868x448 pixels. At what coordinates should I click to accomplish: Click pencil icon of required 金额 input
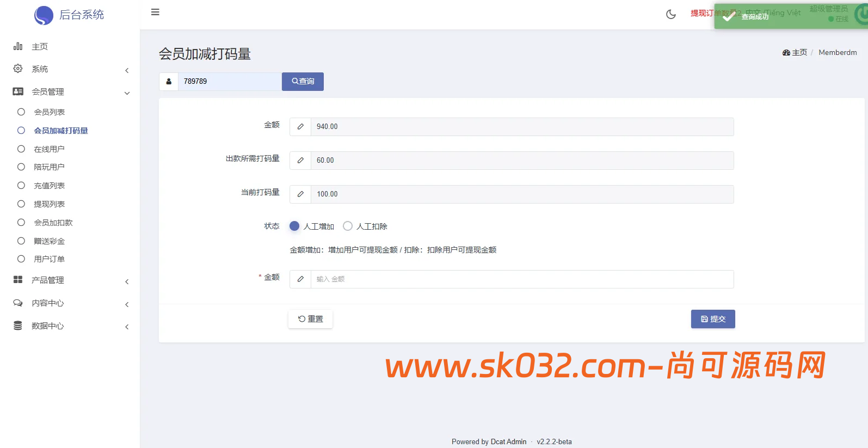300,279
